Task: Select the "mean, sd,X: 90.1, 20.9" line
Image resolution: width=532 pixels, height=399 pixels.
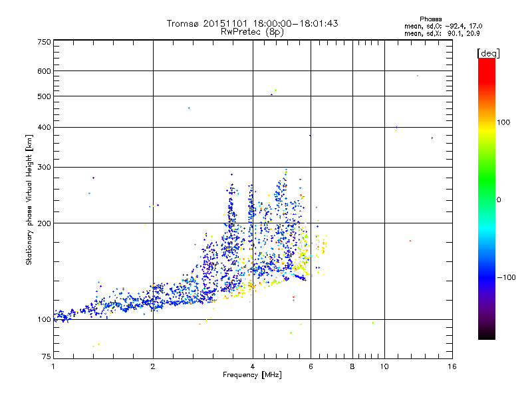Action: (442, 33)
